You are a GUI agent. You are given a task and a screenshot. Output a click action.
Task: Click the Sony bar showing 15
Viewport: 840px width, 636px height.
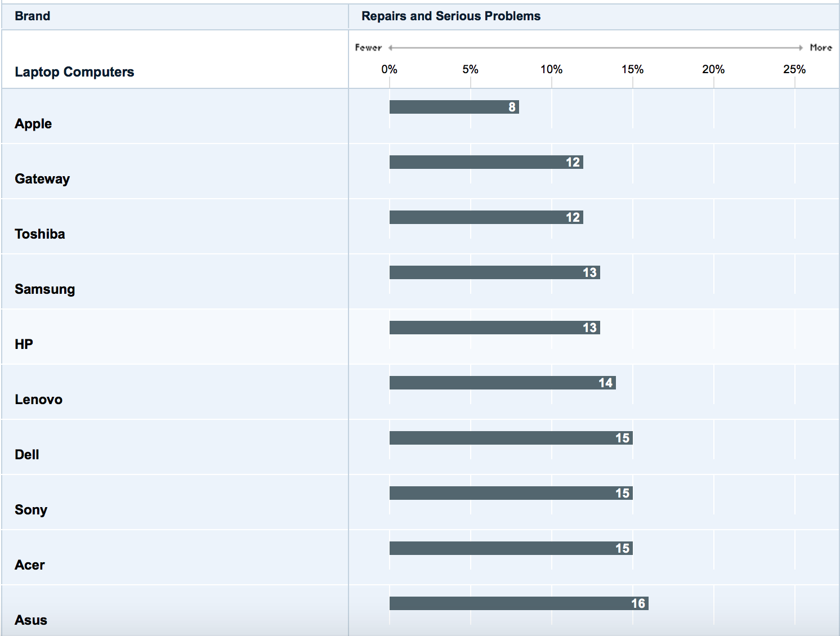pyautogui.click(x=511, y=493)
